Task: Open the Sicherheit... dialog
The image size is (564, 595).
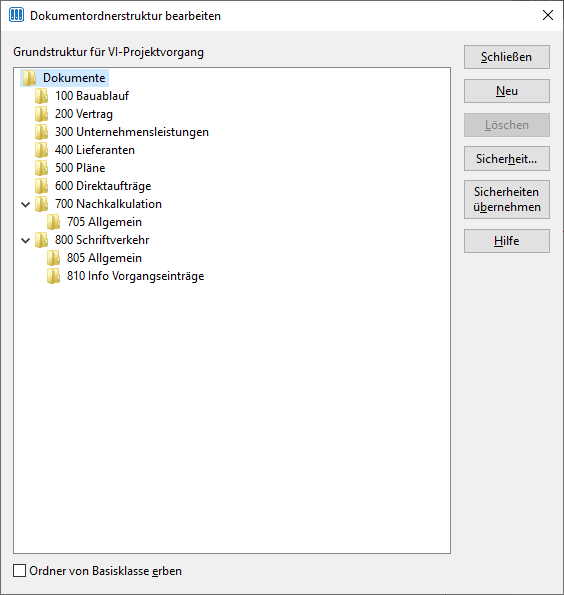Action: (x=507, y=159)
